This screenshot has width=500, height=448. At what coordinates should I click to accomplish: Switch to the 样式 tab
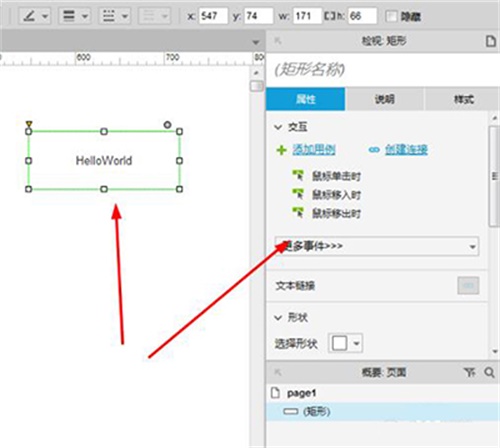(463, 99)
